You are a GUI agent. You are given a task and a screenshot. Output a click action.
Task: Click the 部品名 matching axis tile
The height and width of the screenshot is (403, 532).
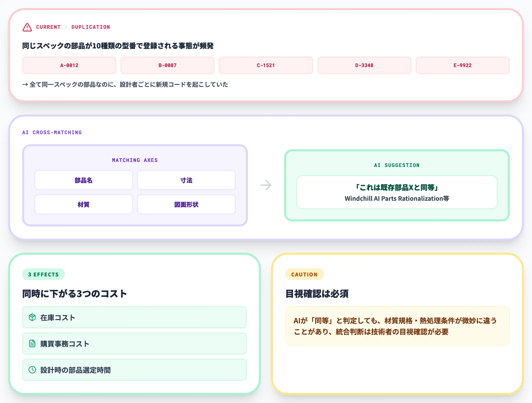coord(83,180)
